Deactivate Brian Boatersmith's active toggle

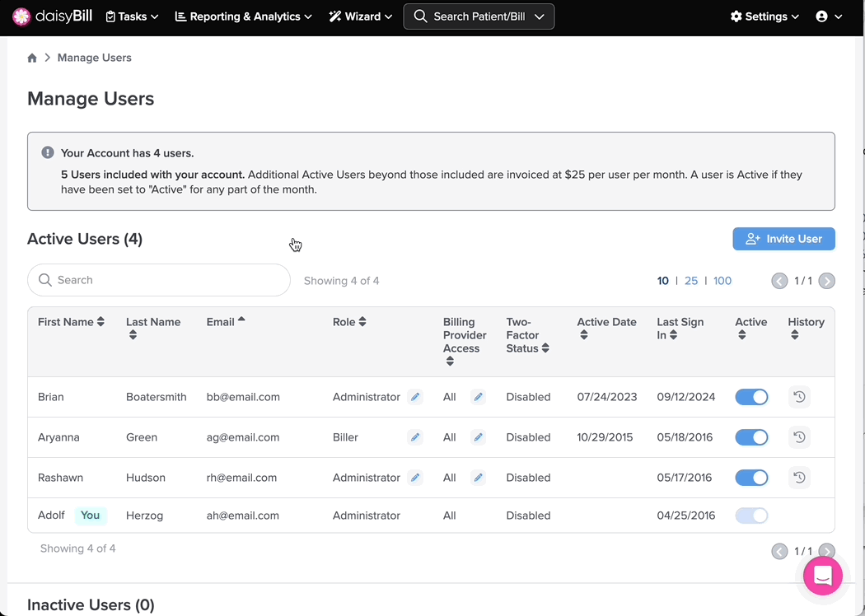(751, 397)
